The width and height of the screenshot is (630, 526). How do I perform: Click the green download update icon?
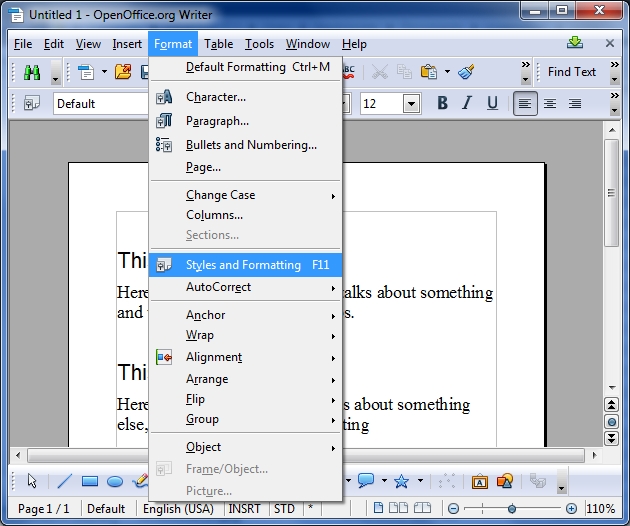[x=575, y=43]
